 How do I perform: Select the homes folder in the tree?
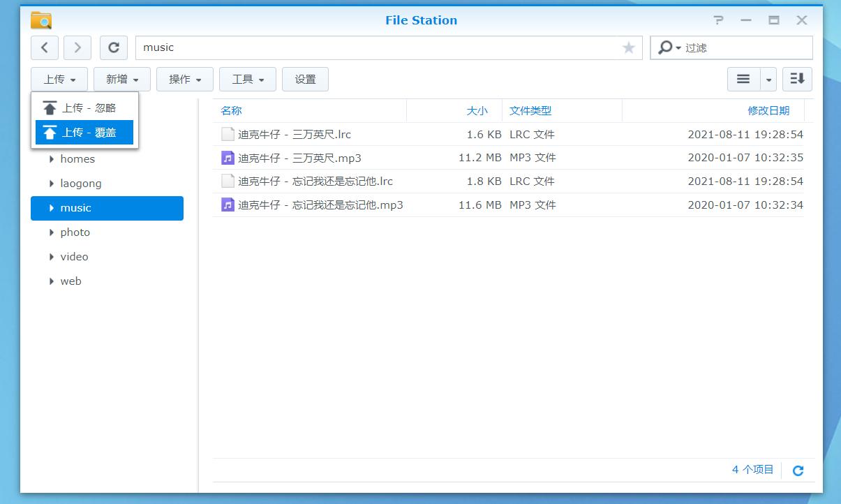point(77,159)
